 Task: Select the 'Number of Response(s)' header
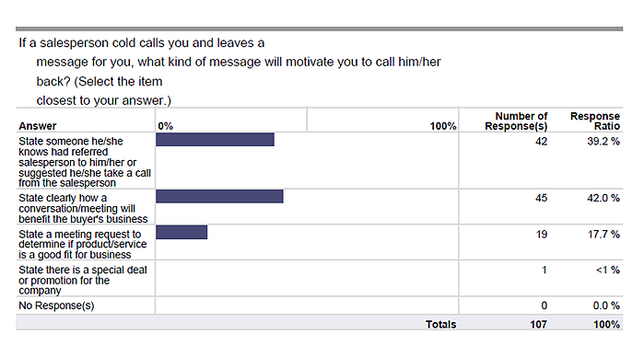click(516, 121)
